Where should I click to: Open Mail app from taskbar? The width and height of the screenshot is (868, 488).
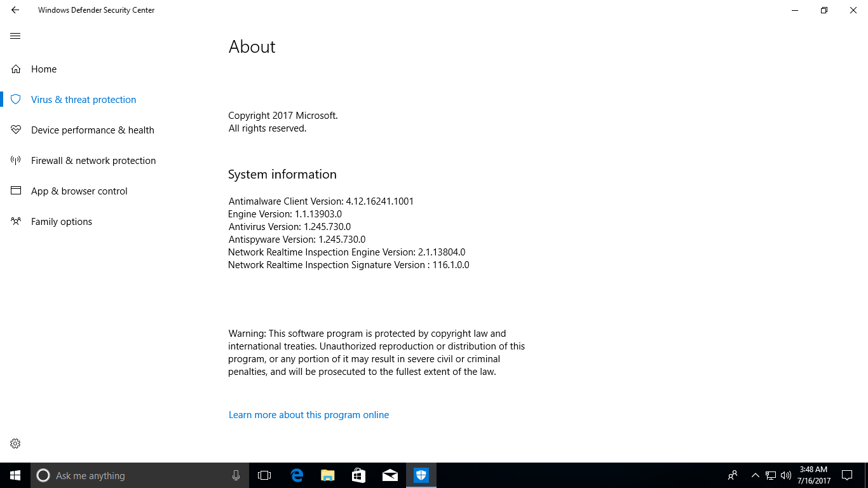[x=390, y=475]
